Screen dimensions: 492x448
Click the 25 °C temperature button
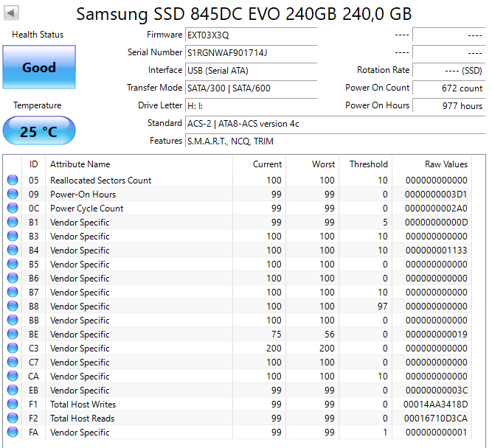[38, 132]
